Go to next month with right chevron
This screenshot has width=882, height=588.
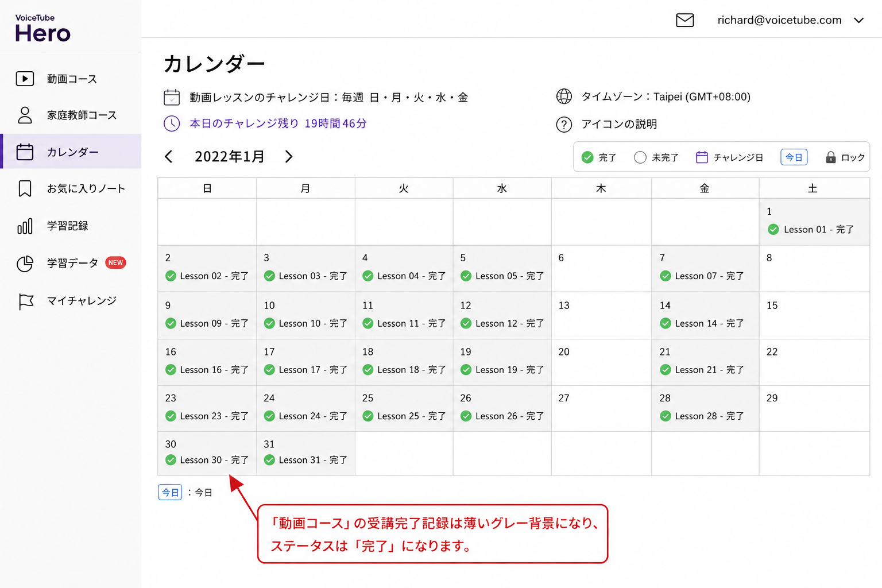point(289,157)
